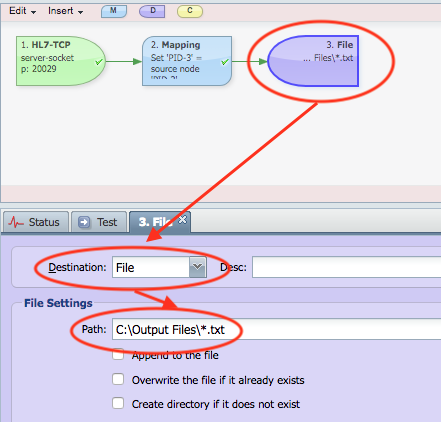
Task: Check Overwrite the file if it already exists
Action: point(118,379)
